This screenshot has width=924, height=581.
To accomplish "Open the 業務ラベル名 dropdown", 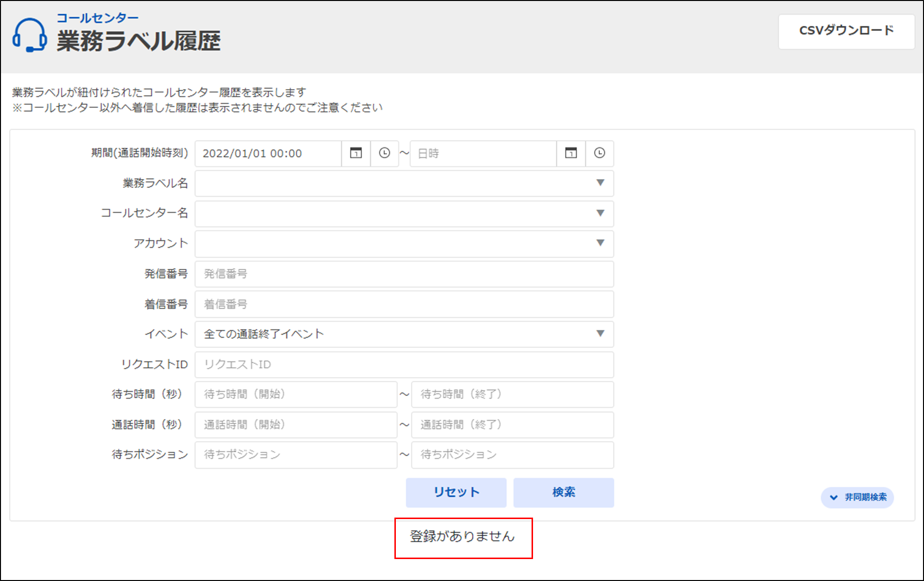I will pos(404,183).
